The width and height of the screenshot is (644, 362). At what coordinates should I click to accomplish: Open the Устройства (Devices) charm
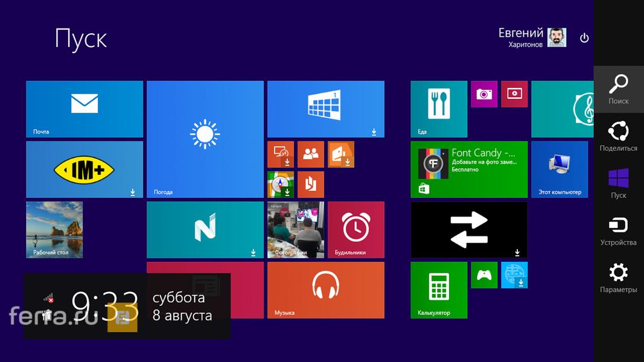pyautogui.click(x=618, y=230)
